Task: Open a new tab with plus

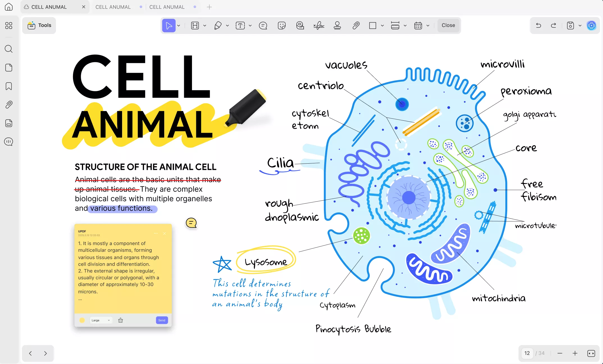Action: [209, 7]
